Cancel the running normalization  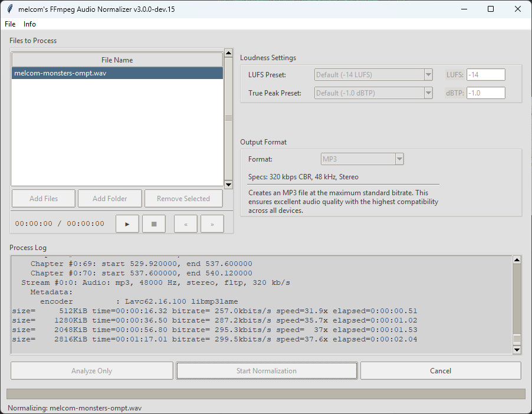click(x=440, y=371)
